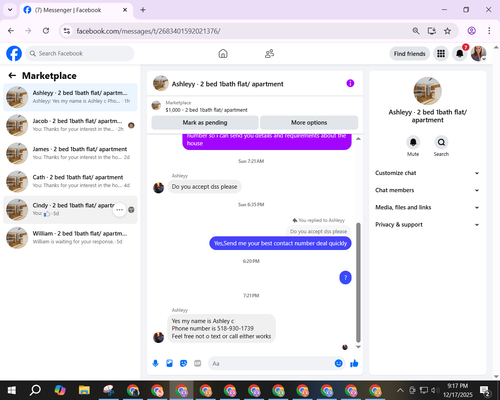Viewport: 500px width, 400px height.
Task: Click Find friends button
Action: point(409,54)
